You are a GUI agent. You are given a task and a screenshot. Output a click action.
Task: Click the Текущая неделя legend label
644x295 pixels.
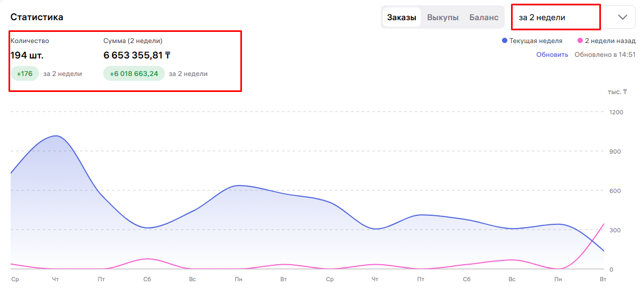pos(536,40)
